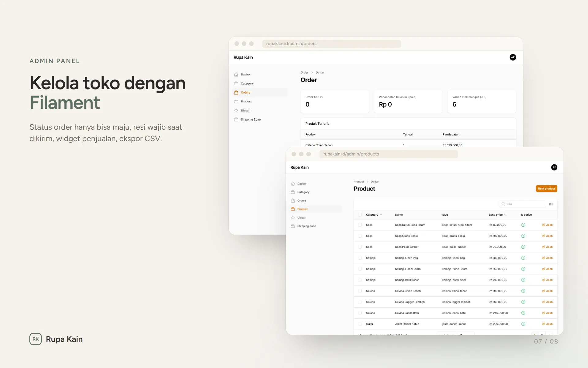The width and height of the screenshot is (588, 368).
Task: Click the rupakain.id/admin/products address bar
Action: coord(389,154)
